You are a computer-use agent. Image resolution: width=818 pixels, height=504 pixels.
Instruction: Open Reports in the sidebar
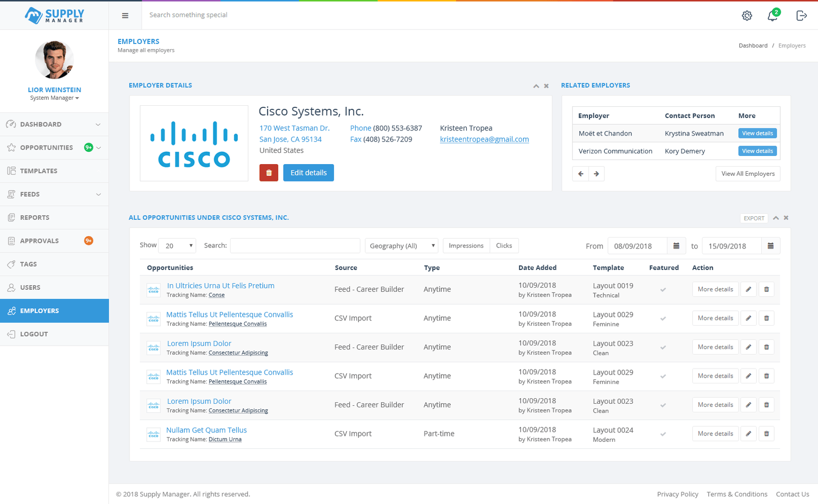point(54,218)
